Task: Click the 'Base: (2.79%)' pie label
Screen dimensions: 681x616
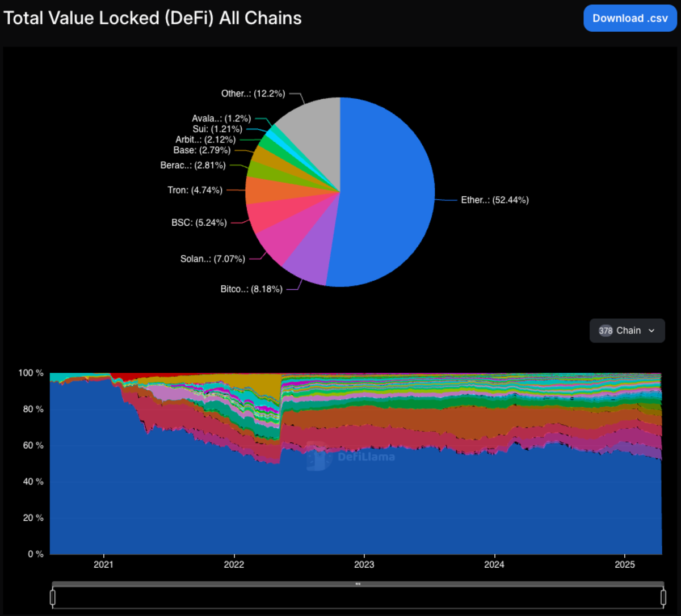Action: click(x=202, y=150)
